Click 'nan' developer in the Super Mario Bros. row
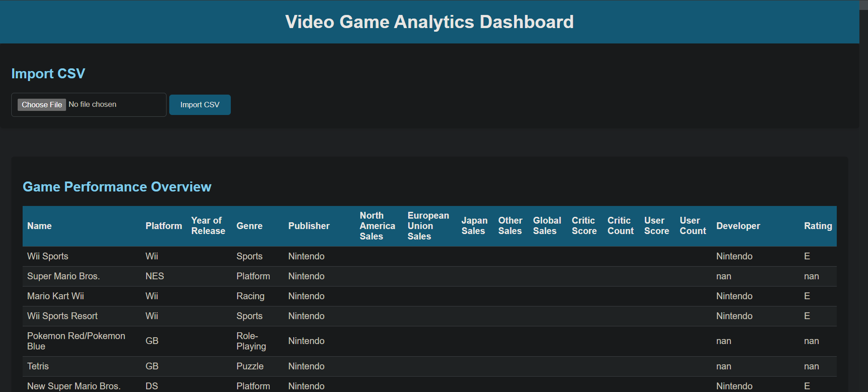The width and height of the screenshot is (868, 392). pos(724,276)
